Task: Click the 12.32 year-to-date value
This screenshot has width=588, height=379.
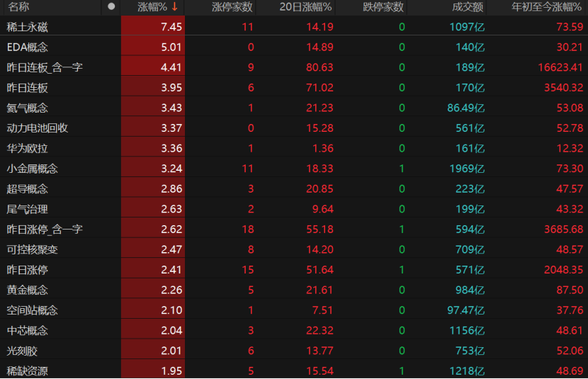Action: click(x=570, y=149)
